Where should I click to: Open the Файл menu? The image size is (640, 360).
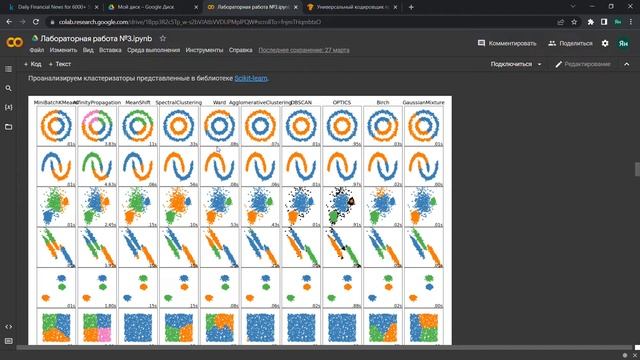pos(37,50)
